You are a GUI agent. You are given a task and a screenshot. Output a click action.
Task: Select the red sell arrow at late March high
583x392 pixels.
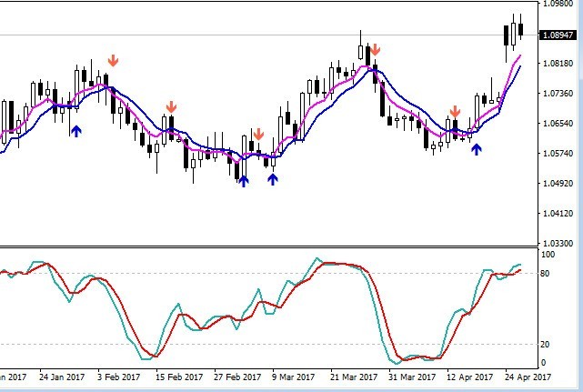coord(375,49)
